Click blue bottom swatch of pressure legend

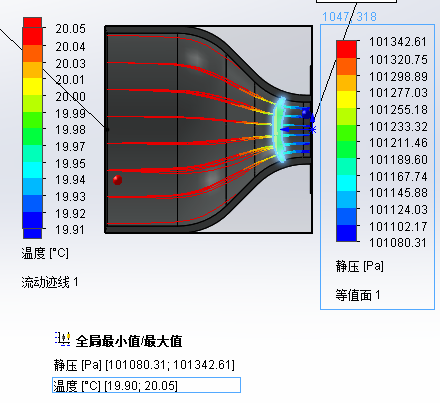[346, 233]
